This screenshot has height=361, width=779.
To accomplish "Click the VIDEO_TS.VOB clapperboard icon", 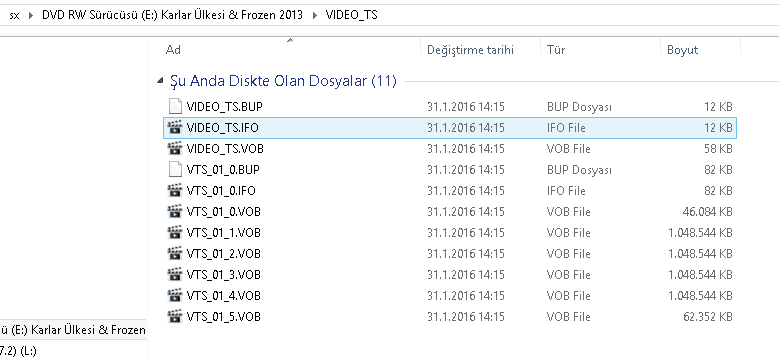I will click(175, 148).
